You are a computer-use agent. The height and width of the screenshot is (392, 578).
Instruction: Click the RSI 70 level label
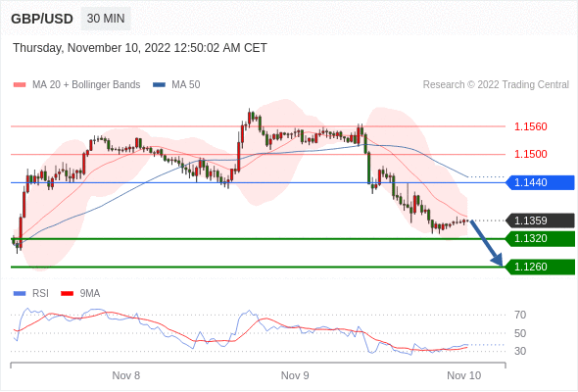point(520,315)
